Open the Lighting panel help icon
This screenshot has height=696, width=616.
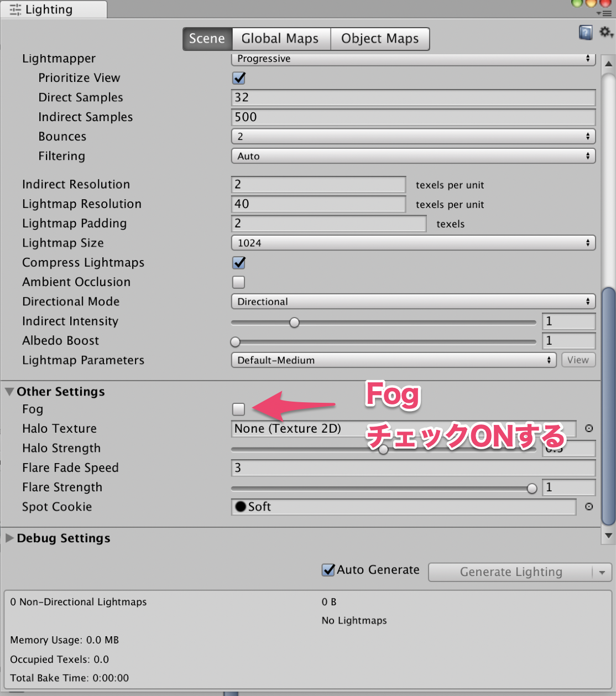tap(585, 32)
